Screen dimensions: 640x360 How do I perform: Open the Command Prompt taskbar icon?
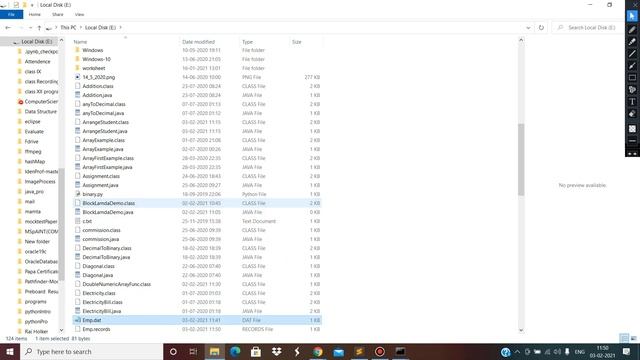(x=400, y=351)
